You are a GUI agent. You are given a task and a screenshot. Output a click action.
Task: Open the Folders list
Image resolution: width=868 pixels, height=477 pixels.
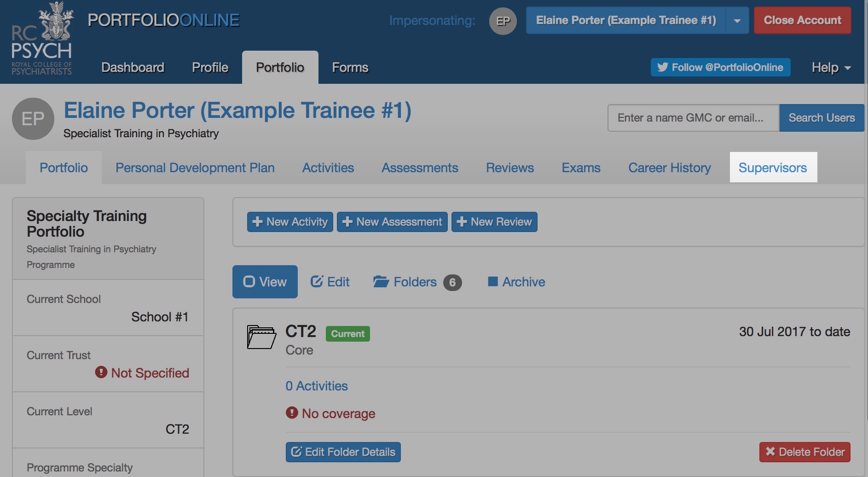click(405, 282)
